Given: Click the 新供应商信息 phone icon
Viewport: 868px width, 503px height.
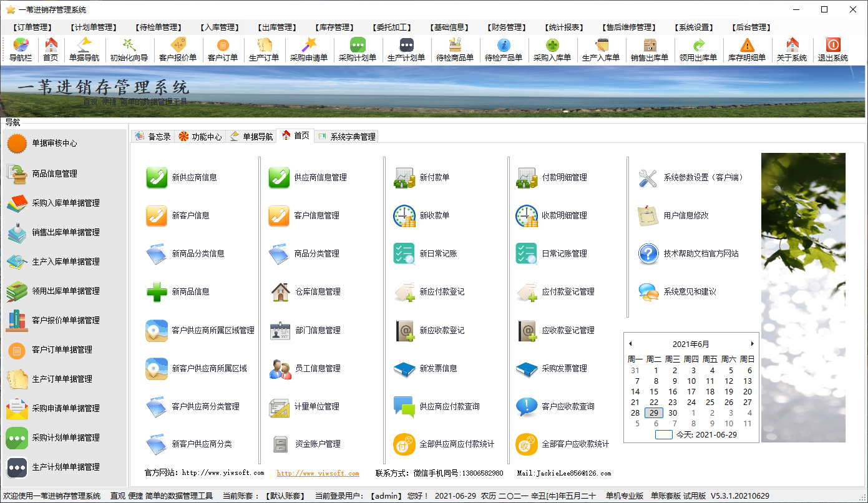Looking at the screenshot, I should pos(157,177).
